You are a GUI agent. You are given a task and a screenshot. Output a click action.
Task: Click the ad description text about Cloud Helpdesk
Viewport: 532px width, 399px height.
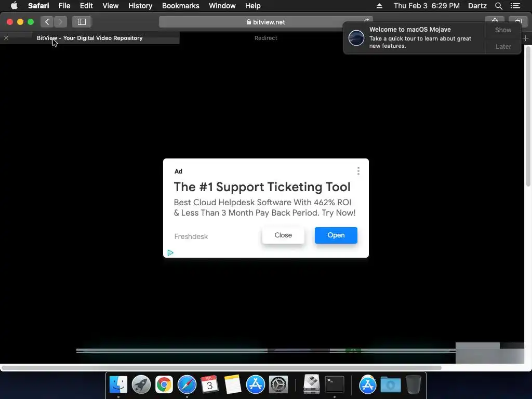[264, 208]
